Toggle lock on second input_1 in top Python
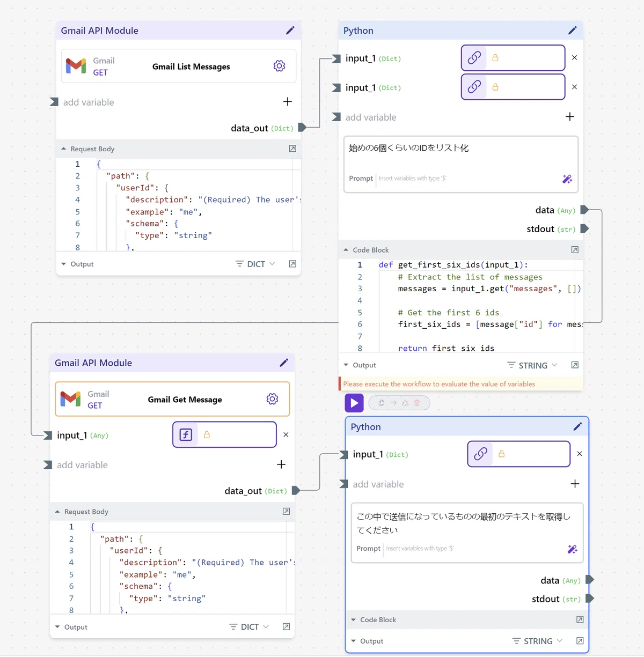The width and height of the screenshot is (644, 657). 495,87
